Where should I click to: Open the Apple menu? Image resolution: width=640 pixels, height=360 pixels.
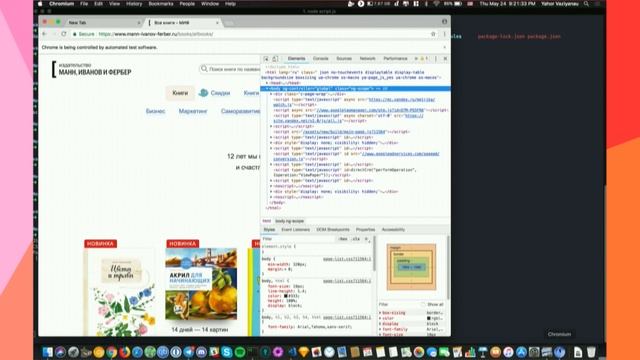pos(40,4)
